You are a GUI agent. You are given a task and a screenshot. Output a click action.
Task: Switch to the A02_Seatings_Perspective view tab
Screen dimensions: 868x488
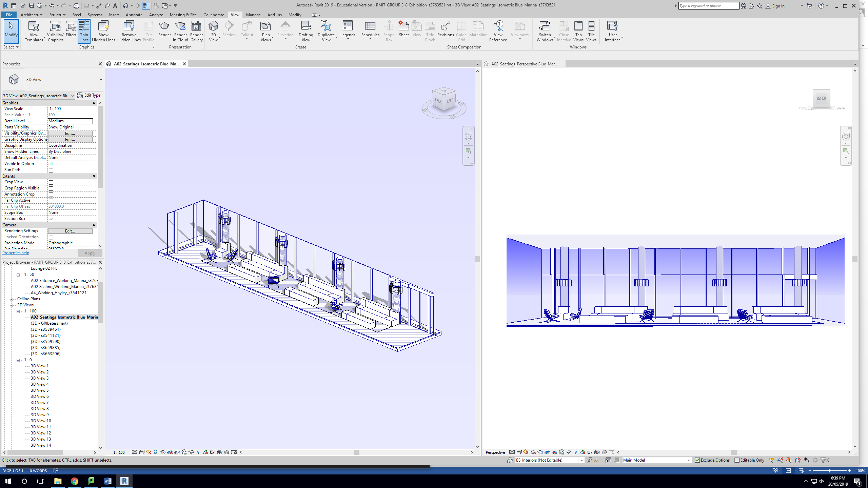(x=524, y=64)
